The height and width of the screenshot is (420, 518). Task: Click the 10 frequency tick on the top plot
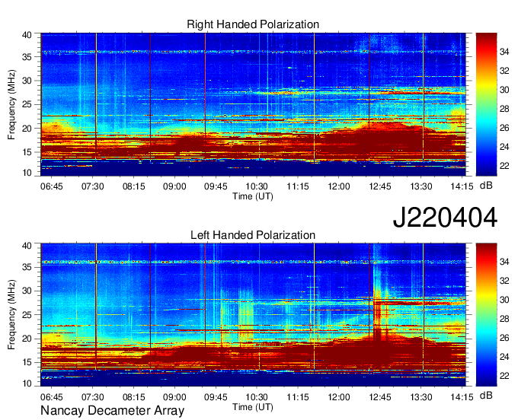pos(27,173)
